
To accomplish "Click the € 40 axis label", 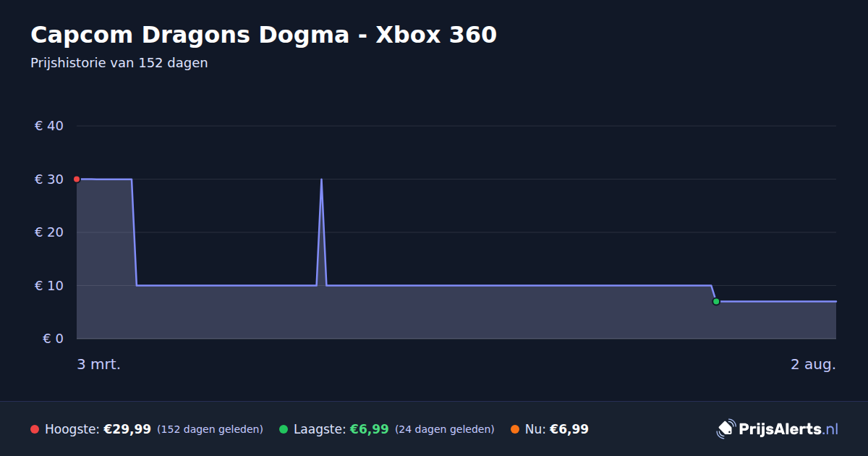I will click(x=49, y=126).
